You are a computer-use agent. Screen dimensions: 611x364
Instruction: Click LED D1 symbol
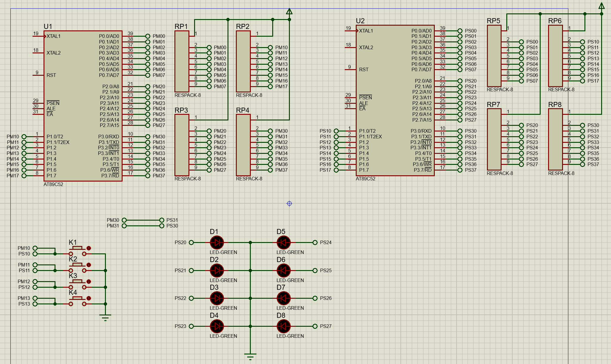click(217, 243)
